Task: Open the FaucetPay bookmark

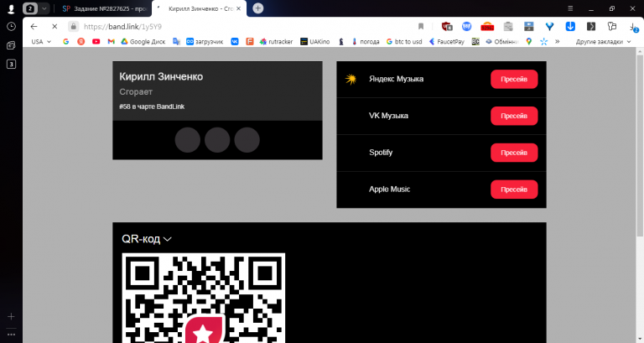Action: tap(447, 41)
